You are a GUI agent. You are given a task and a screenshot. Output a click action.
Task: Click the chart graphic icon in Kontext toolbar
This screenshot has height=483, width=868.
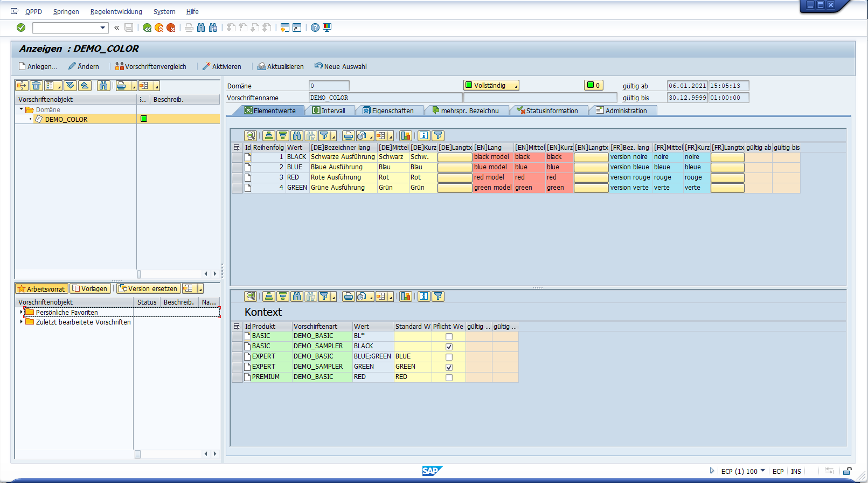[x=406, y=296]
